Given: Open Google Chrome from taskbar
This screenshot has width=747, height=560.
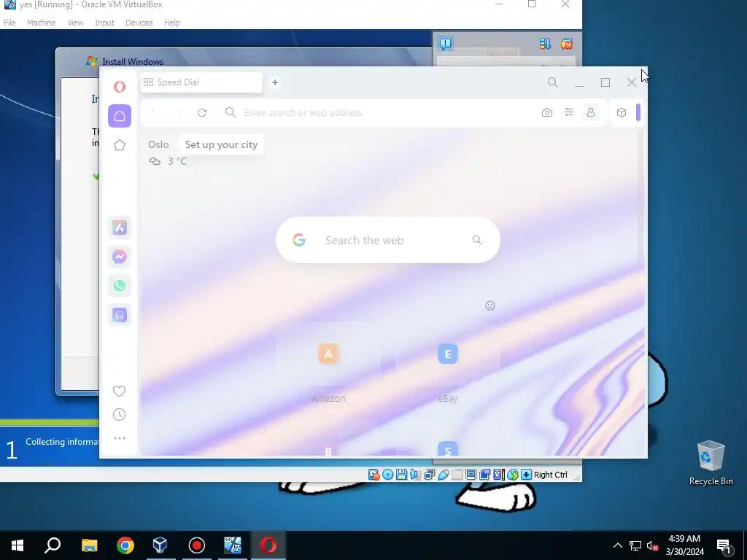Looking at the screenshot, I should (x=125, y=545).
